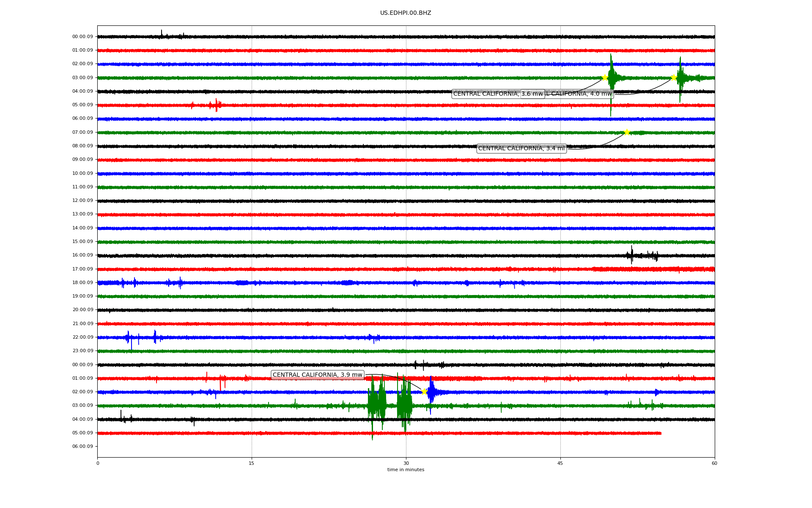Click the 15 tick label on the x-axis

252,463
